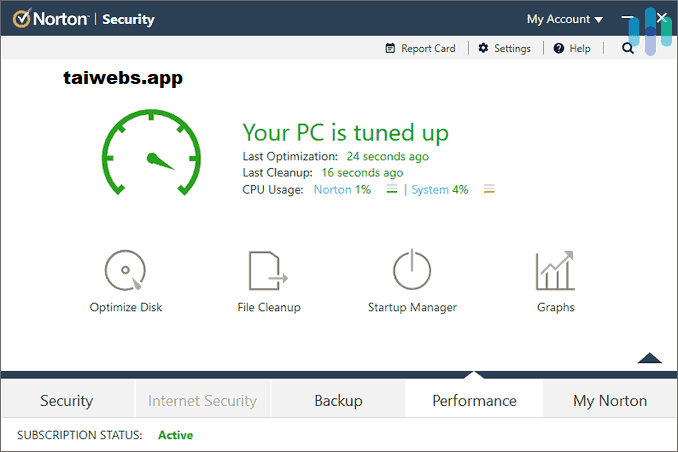Open the My Norton tab
The height and width of the screenshot is (452, 678).
point(610,401)
